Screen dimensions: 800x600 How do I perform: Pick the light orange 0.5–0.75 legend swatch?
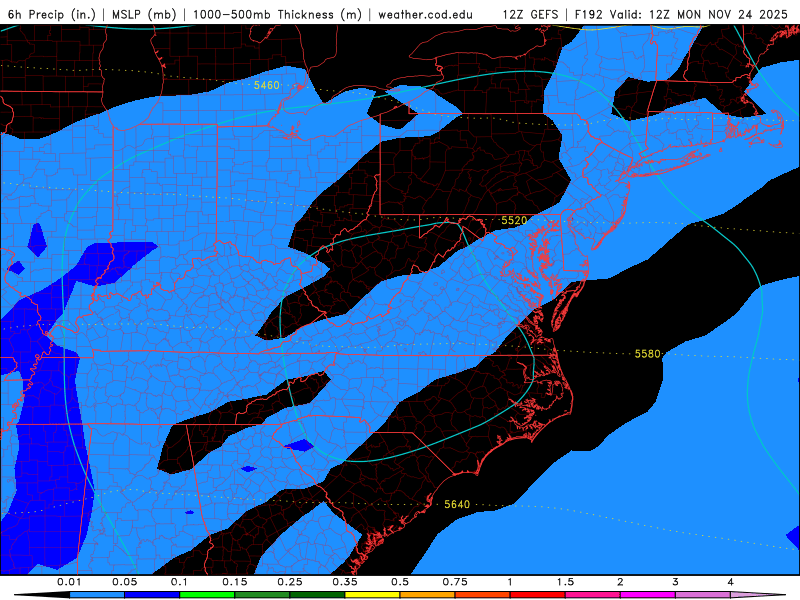click(x=428, y=595)
